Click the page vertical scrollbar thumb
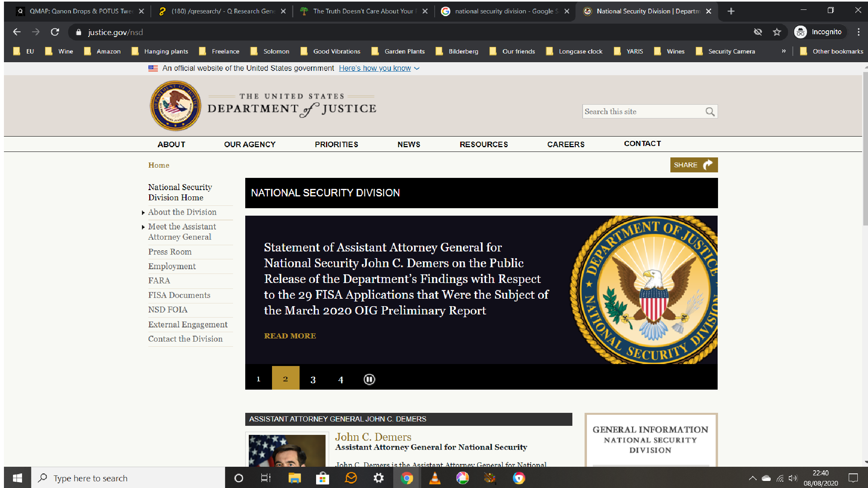 [865, 148]
